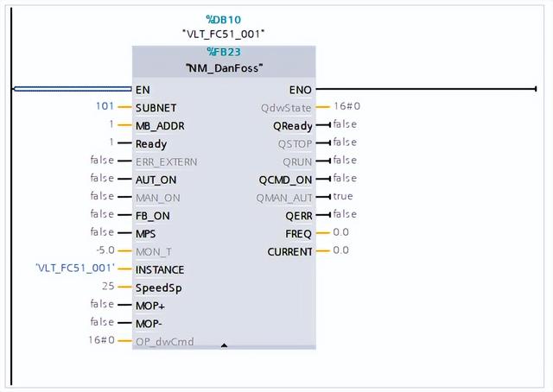Click the Ready input parameter

pos(151,143)
